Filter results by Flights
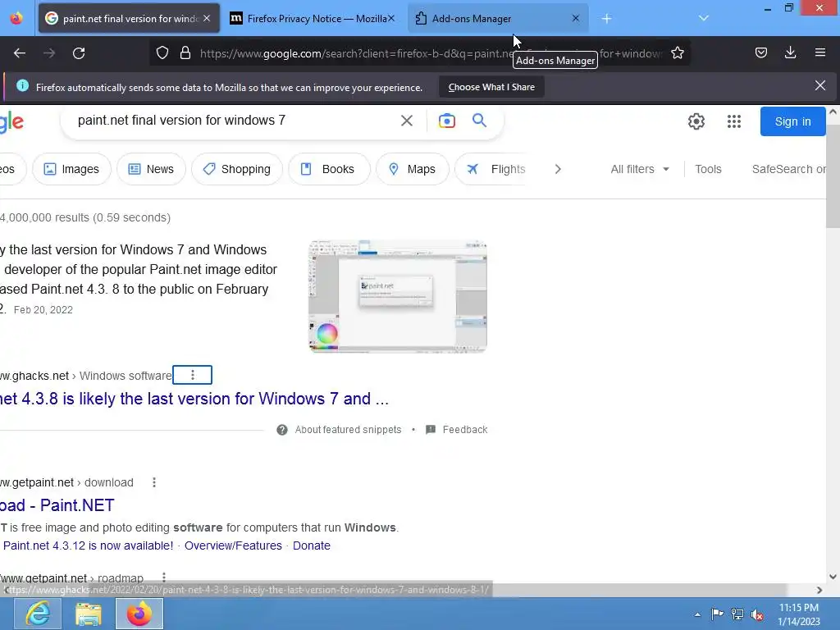Screen dimensions: 840x630 click(x=491, y=169)
